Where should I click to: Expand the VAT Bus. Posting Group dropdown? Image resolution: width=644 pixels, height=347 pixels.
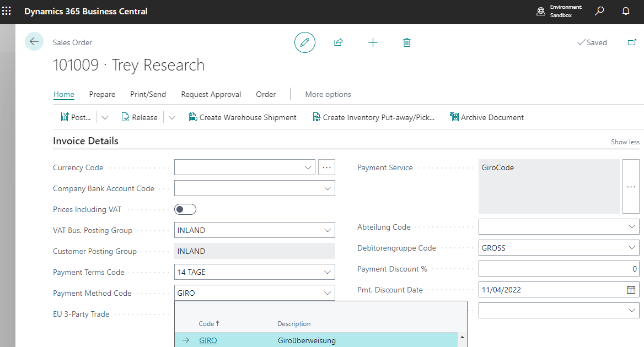(x=328, y=230)
